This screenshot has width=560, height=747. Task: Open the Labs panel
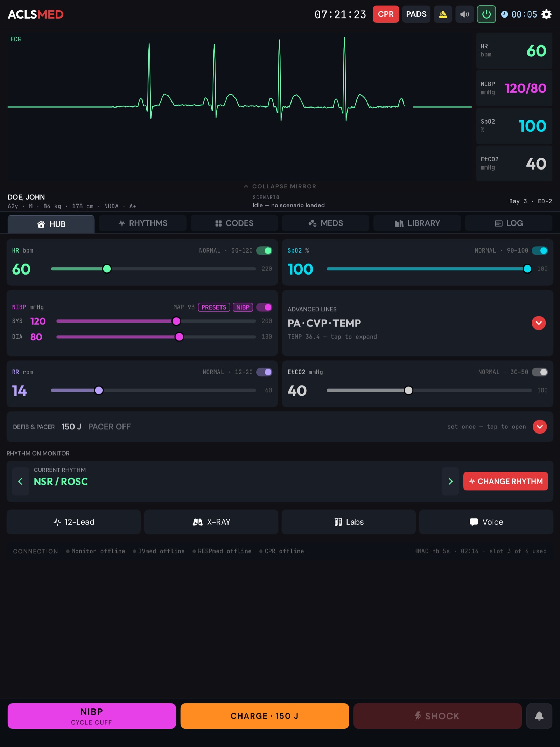pos(349,522)
